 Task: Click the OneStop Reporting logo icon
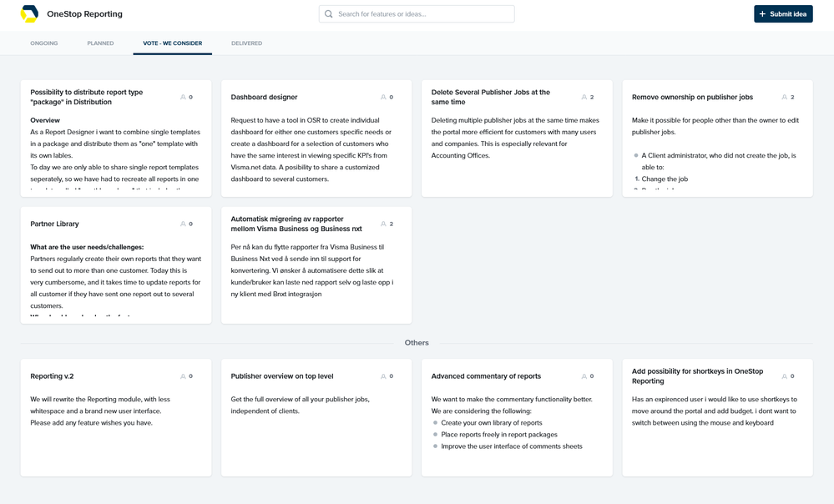tap(31, 13)
